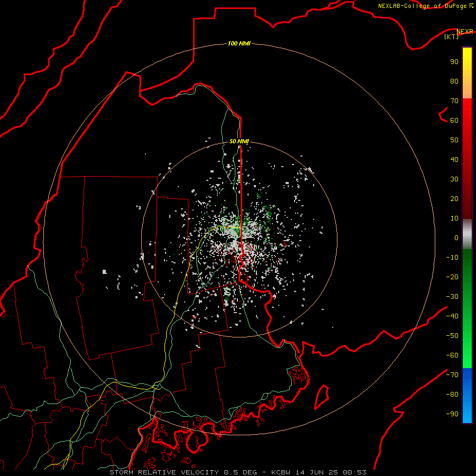Viewport: 476px width, 476px height.
Task: Click the -40 value on the velocity scale
Action: coord(452,316)
